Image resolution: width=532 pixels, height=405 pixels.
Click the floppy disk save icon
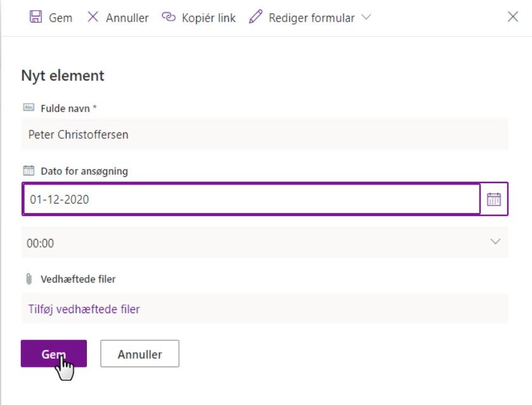pyautogui.click(x=36, y=16)
